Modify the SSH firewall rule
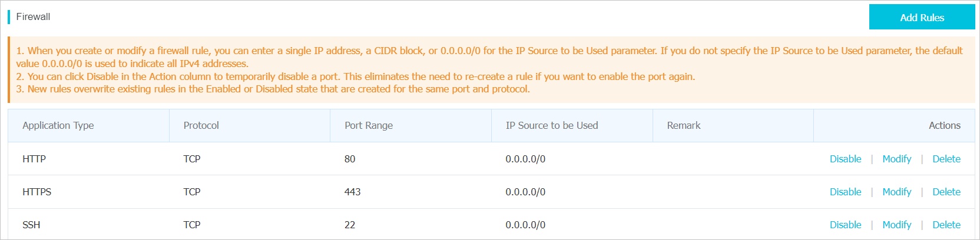The image size is (980, 240). click(x=896, y=225)
